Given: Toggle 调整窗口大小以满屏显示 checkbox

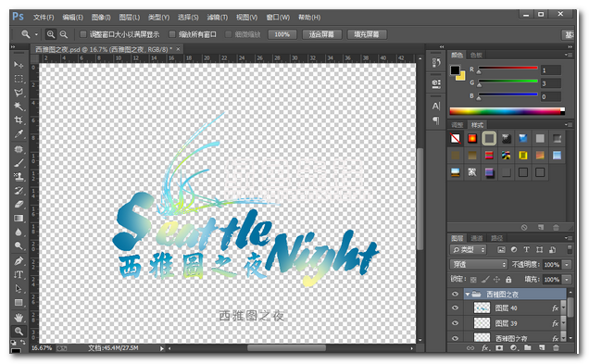Looking at the screenshot, I should 83,34.
